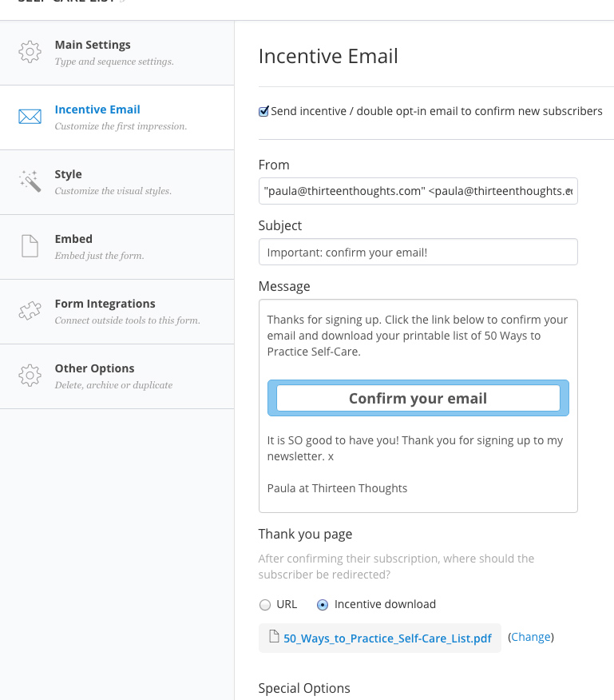Select the Incentive download radio option
Image resolution: width=614 pixels, height=700 pixels.
pos(323,605)
